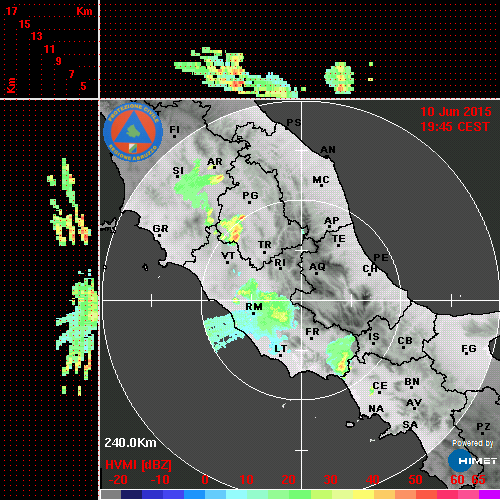Click the Protezione Civile Abruzzo logo
The width and height of the screenshot is (500, 500).
(x=133, y=132)
